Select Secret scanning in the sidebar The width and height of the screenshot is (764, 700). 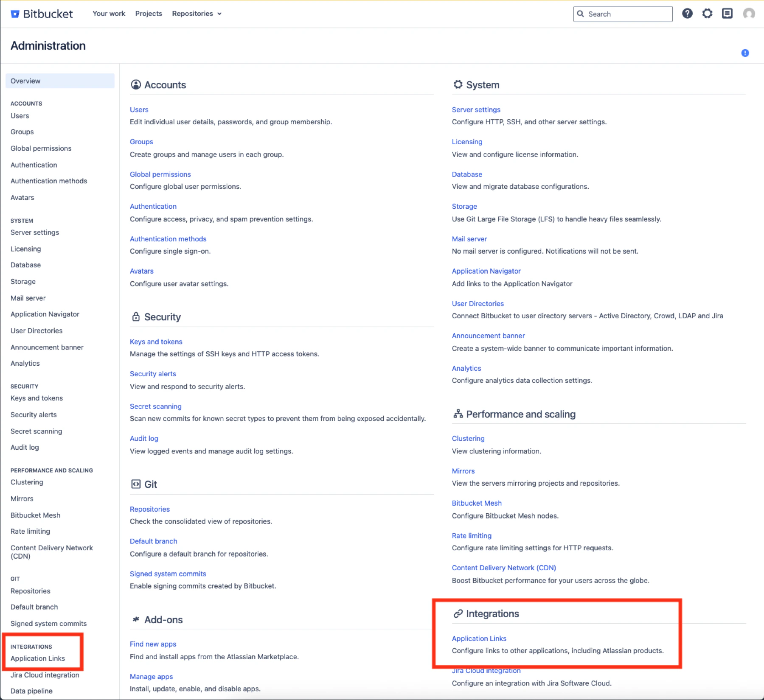pos(36,431)
